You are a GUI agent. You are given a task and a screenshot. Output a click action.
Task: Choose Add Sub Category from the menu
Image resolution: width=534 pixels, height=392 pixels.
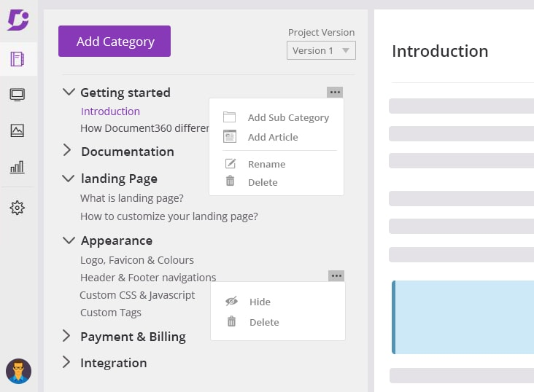[287, 117]
